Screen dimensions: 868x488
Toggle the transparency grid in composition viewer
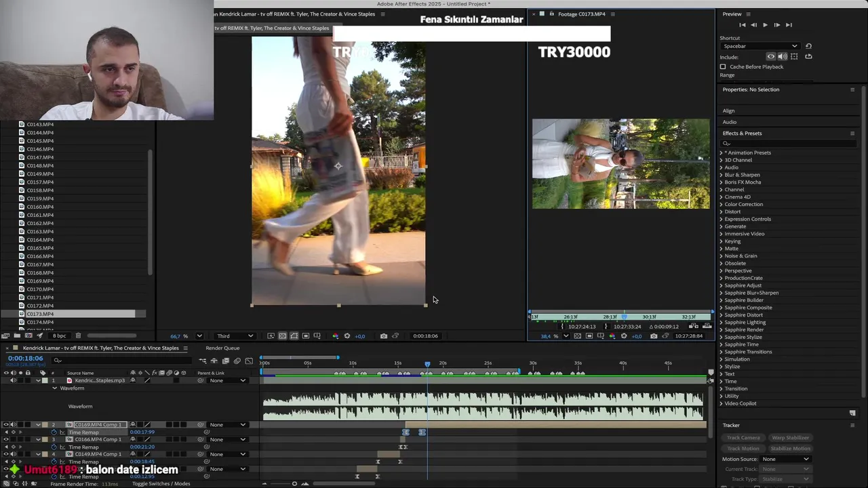[282, 336]
